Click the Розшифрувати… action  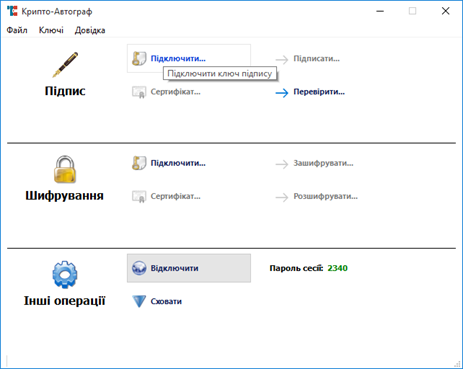click(x=325, y=196)
